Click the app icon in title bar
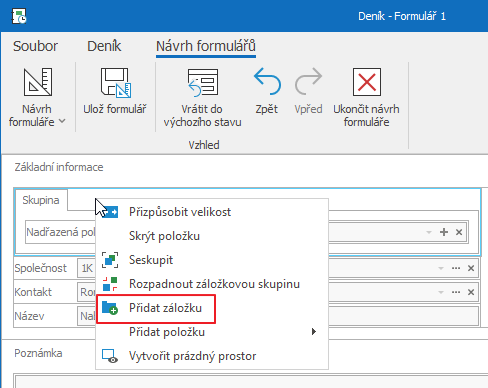Screen dimensions: 488x388 pyautogui.click(x=19, y=16)
